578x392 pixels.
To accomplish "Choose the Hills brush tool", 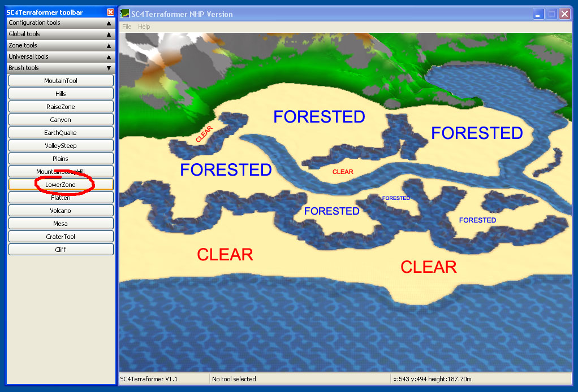I will pos(61,94).
